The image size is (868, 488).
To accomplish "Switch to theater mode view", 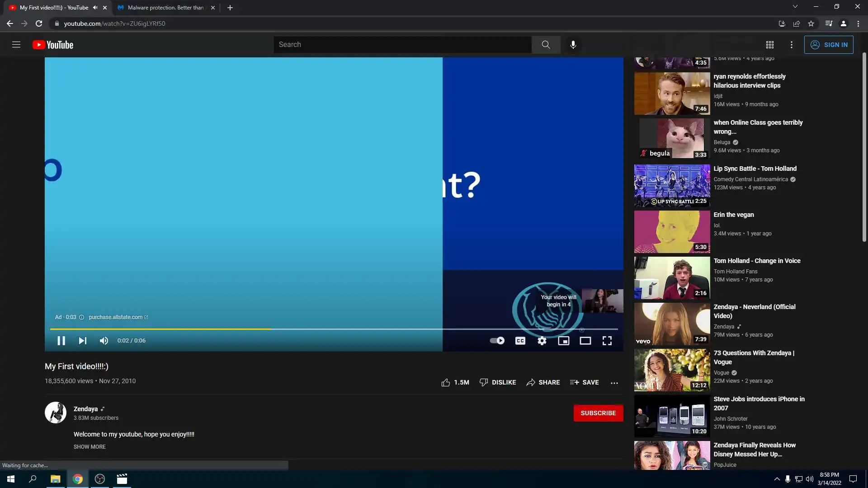I will (x=585, y=341).
